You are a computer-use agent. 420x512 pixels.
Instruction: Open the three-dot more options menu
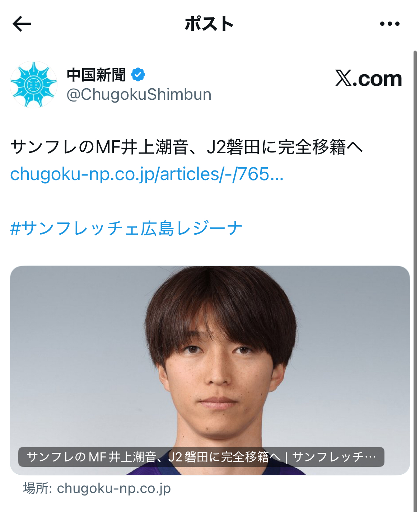pos(389,24)
